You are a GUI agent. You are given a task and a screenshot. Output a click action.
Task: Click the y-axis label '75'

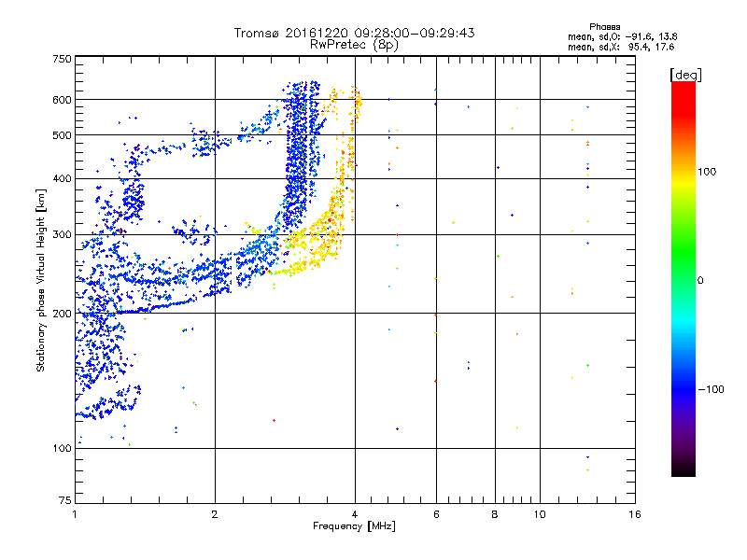click(x=65, y=500)
